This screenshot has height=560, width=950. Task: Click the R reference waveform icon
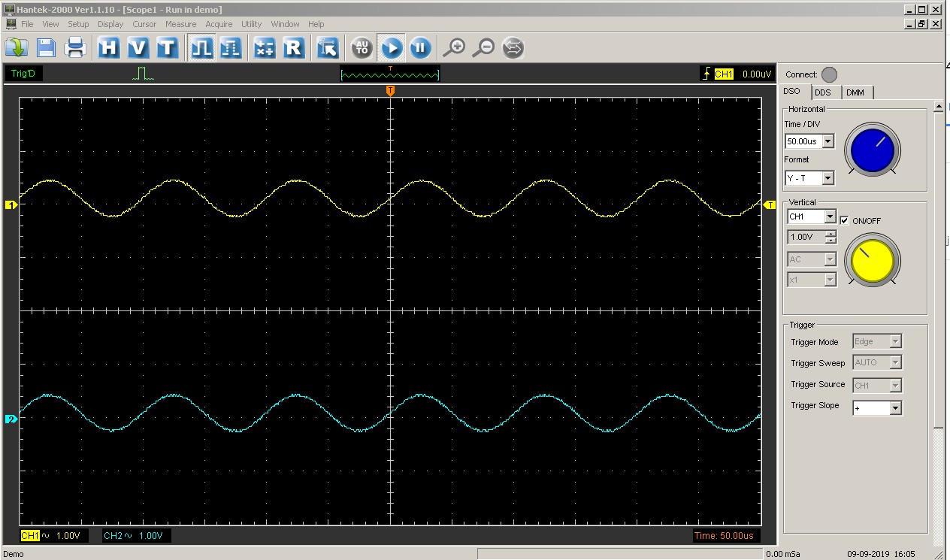coord(294,48)
